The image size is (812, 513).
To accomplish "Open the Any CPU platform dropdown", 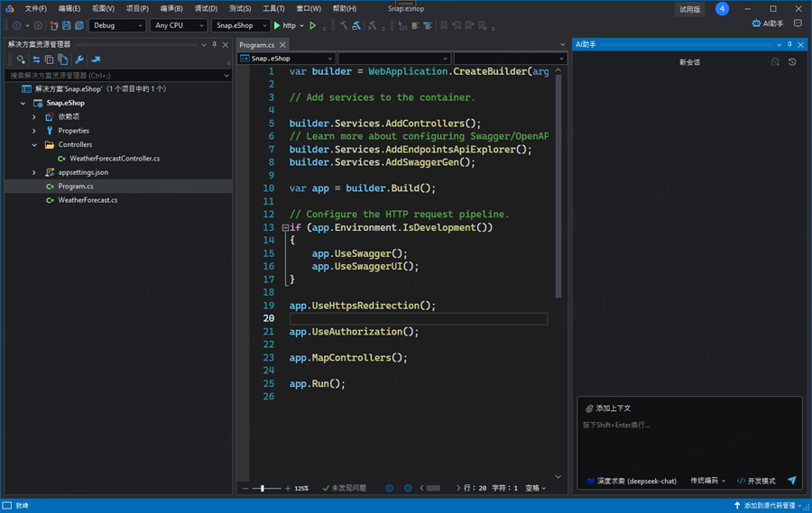I will click(x=179, y=25).
